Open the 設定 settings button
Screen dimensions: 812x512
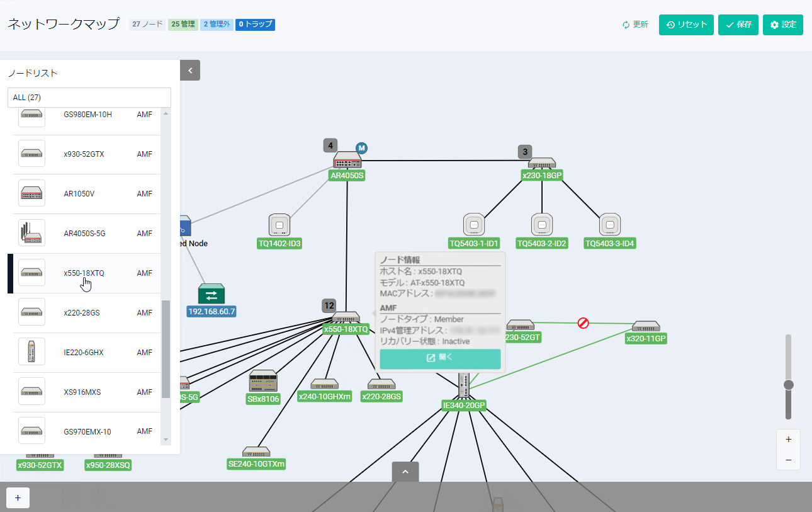[782, 25]
